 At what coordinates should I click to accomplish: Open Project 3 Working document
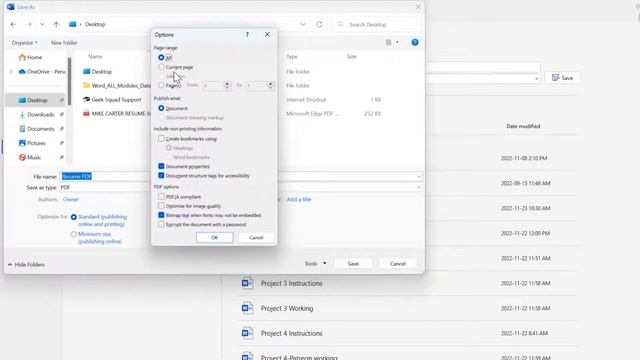(x=287, y=309)
